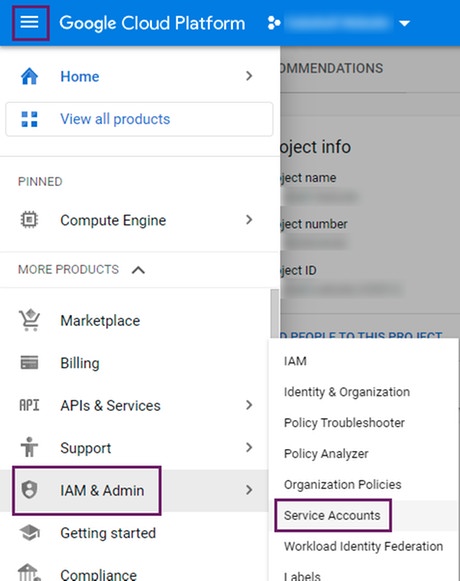Click the API icon beside APIs & Services
The width and height of the screenshot is (460, 581).
29,405
